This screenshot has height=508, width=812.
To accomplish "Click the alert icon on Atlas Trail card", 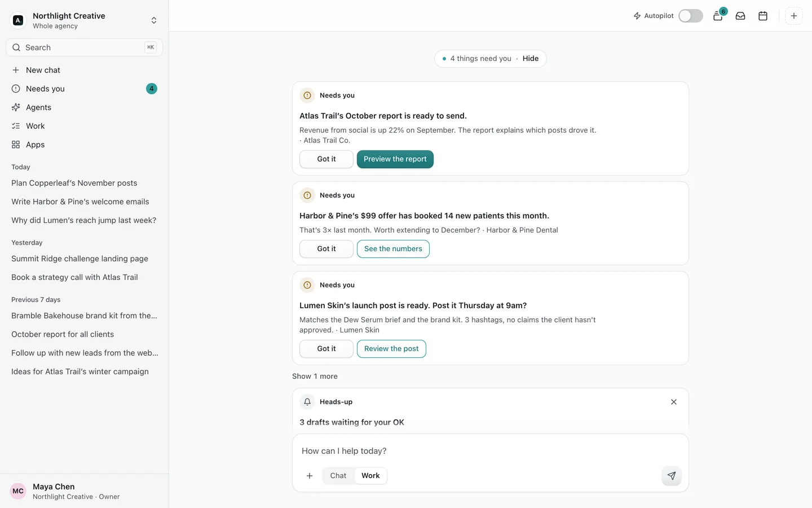I will point(307,95).
